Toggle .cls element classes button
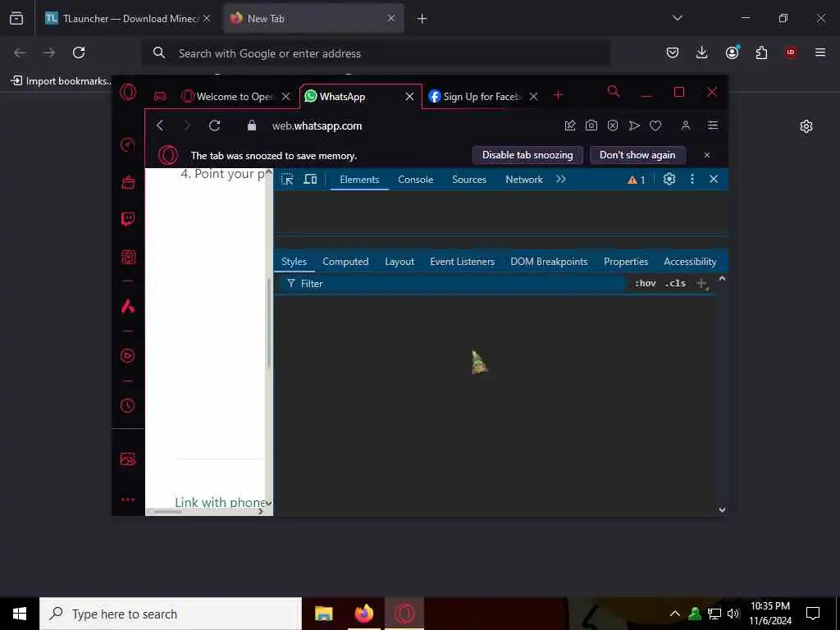The height and width of the screenshot is (630, 840). (676, 283)
